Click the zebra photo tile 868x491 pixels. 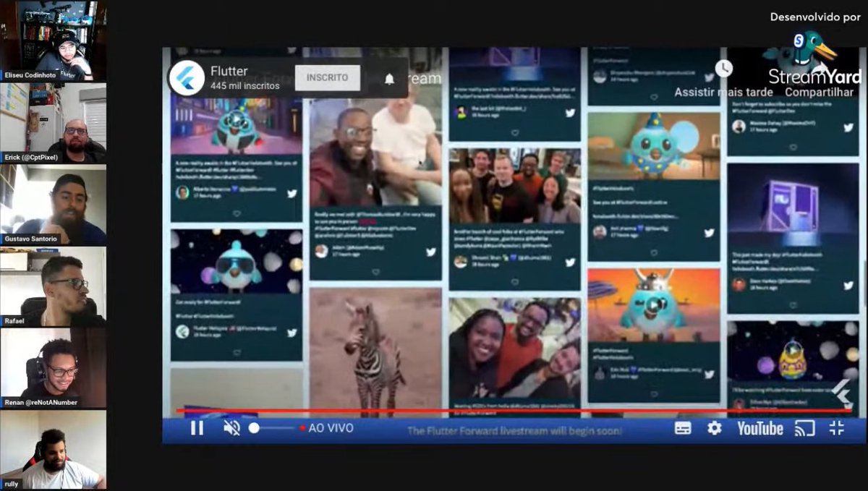(x=375, y=351)
